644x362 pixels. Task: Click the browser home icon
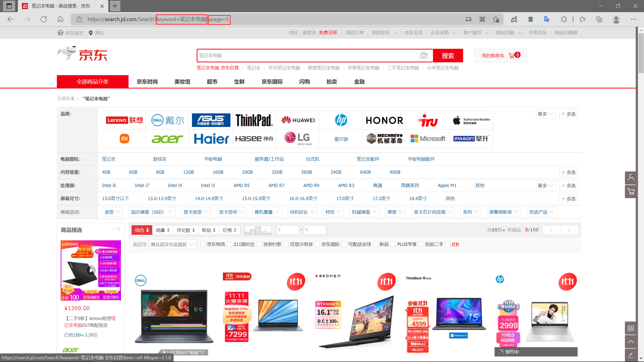[60, 19]
